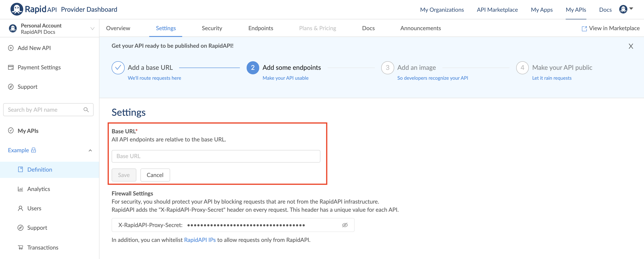
Task: Click the Transactions cart icon
Action: [x=20, y=247]
